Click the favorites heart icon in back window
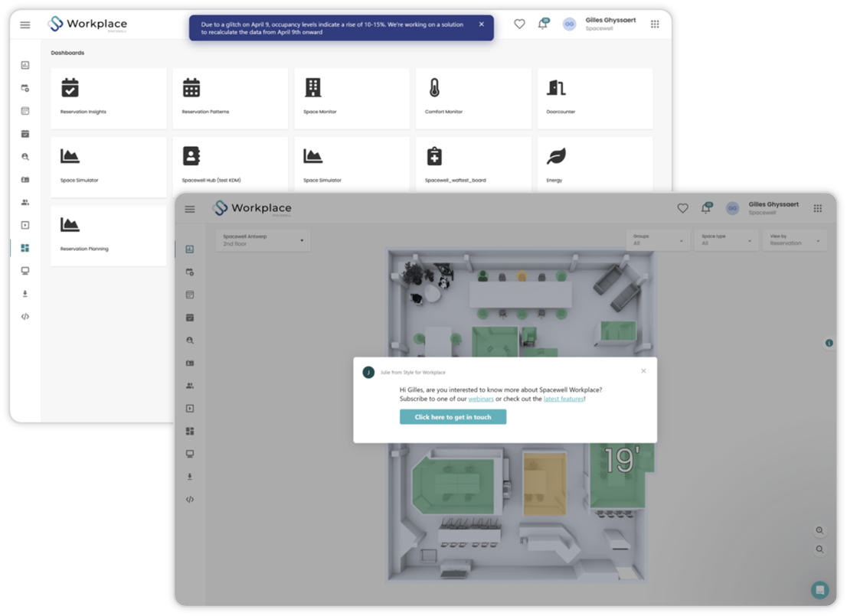Image resolution: width=847 pixels, height=616 pixels. coord(519,24)
